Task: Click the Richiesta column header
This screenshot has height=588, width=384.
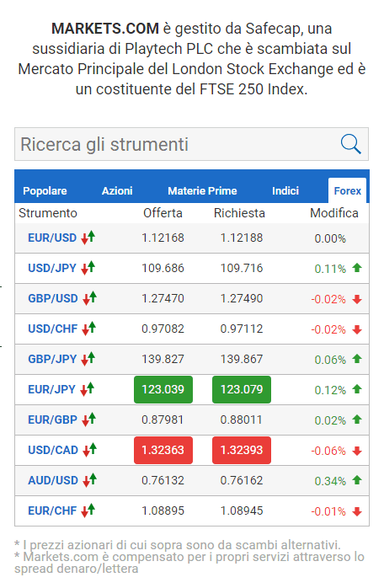Action: (239, 213)
